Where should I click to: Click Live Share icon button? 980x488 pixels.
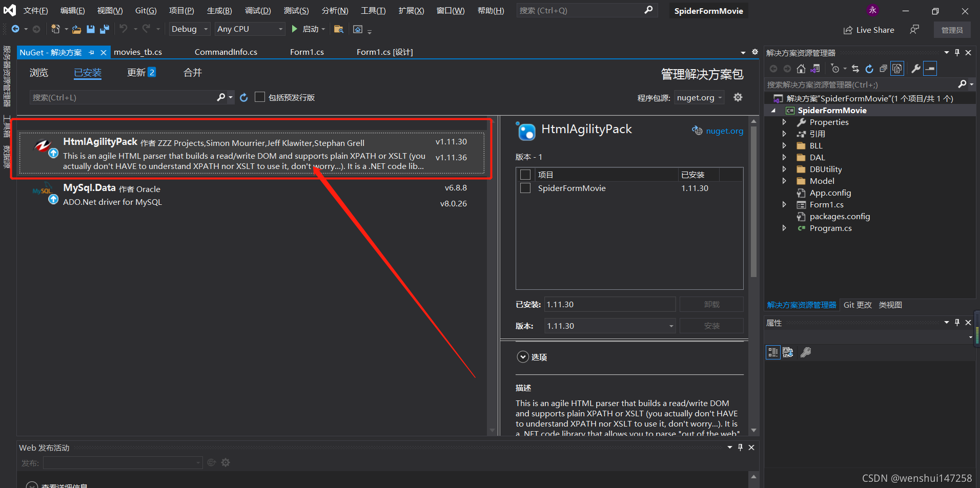[x=869, y=30]
